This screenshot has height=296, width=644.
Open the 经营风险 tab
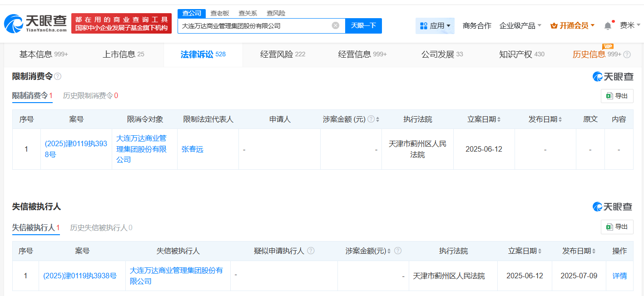pyautogui.click(x=282, y=54)
